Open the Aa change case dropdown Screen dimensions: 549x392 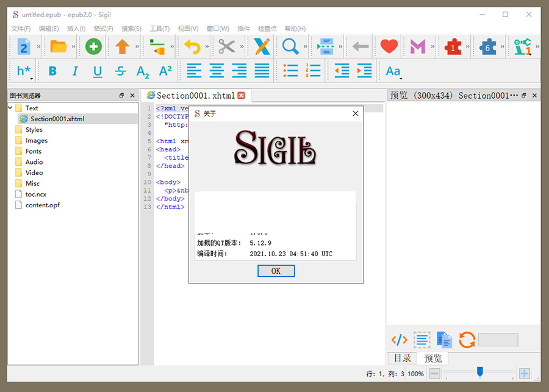click(x=393, y=71)
